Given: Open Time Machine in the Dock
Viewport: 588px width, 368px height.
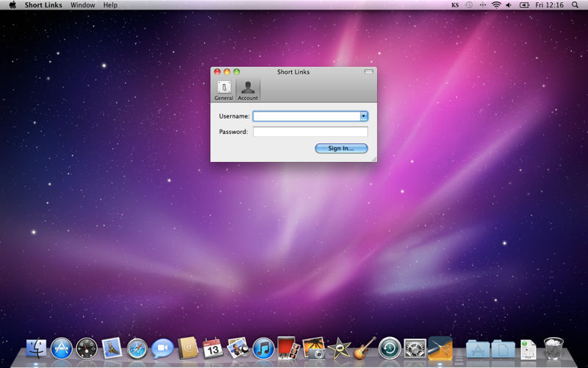Looking at the screenshot, I should click(x=390, y=348).
